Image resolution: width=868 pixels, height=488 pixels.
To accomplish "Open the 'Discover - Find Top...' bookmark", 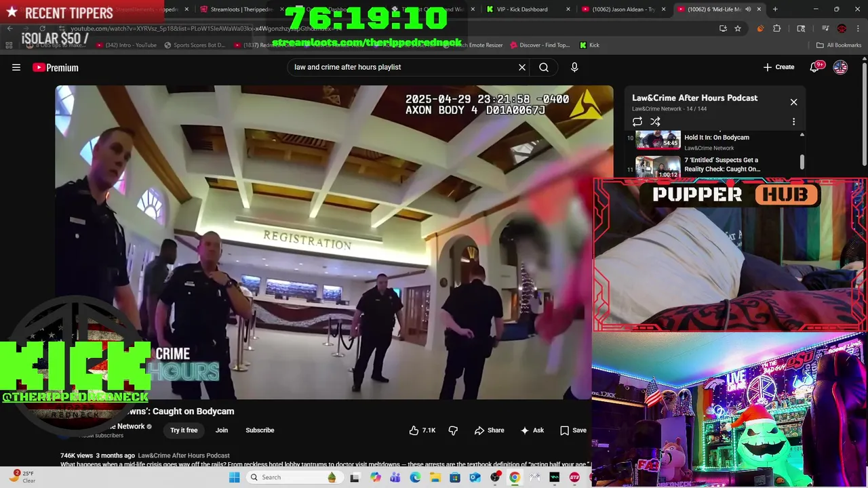I will [x=539, y=45].
